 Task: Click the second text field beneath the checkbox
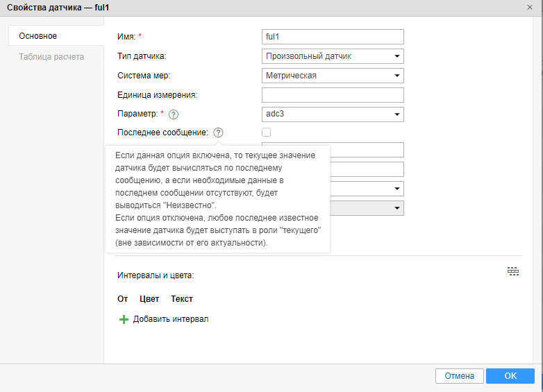click(x=367, y=169)
